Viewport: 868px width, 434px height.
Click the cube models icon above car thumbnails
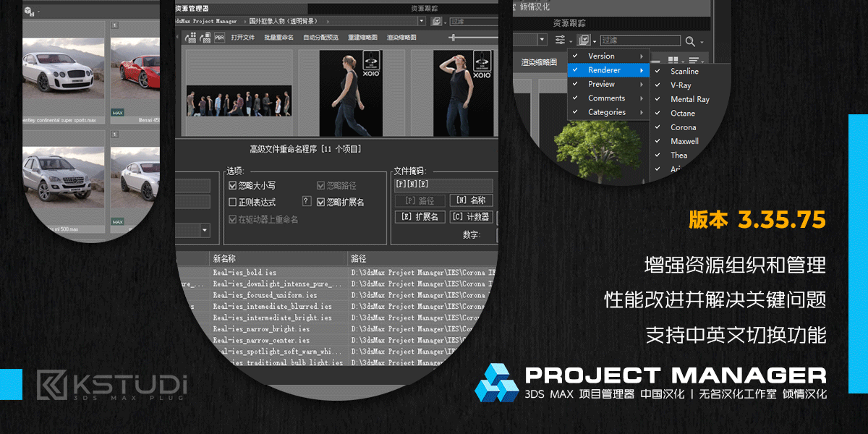28,11
